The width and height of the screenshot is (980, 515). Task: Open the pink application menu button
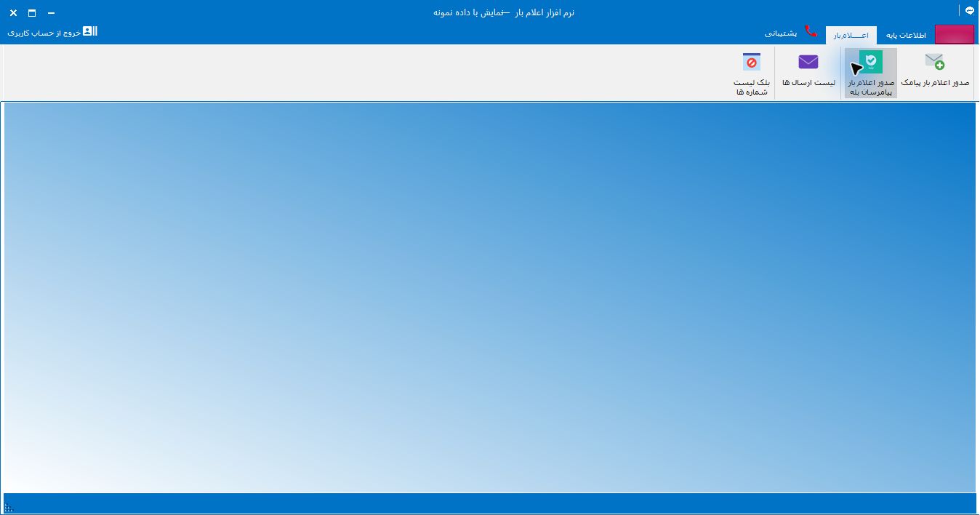[x=954, y=34]
